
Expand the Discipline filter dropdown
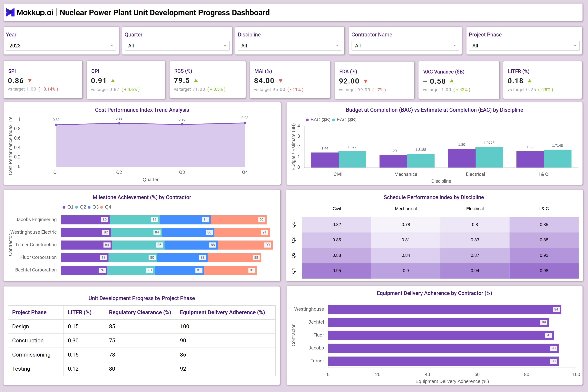pos(290,46)
